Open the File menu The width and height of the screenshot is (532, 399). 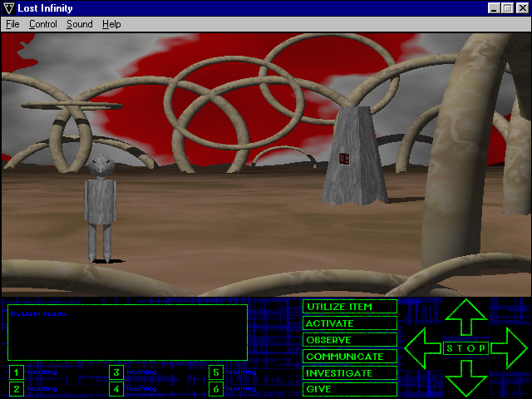coord(12,24)
